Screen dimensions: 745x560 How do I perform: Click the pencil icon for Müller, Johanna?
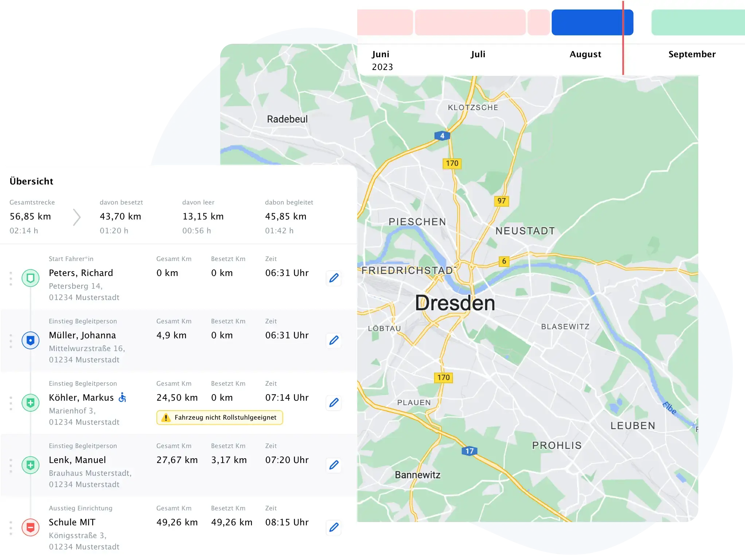334,341
